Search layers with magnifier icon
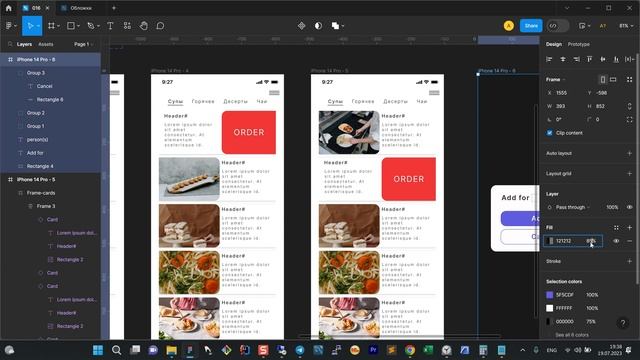Viewport: 640px width, 360px height. pyautogui.click(x=10, y=44)
